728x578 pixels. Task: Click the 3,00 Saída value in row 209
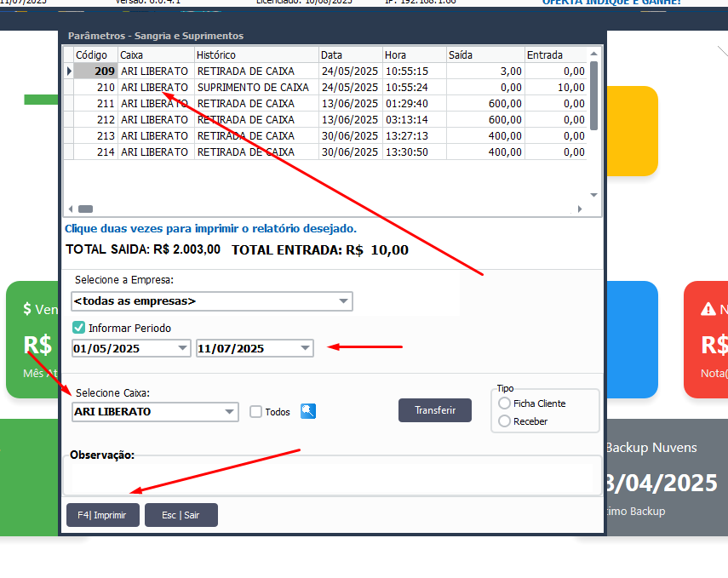click(485, 71)
